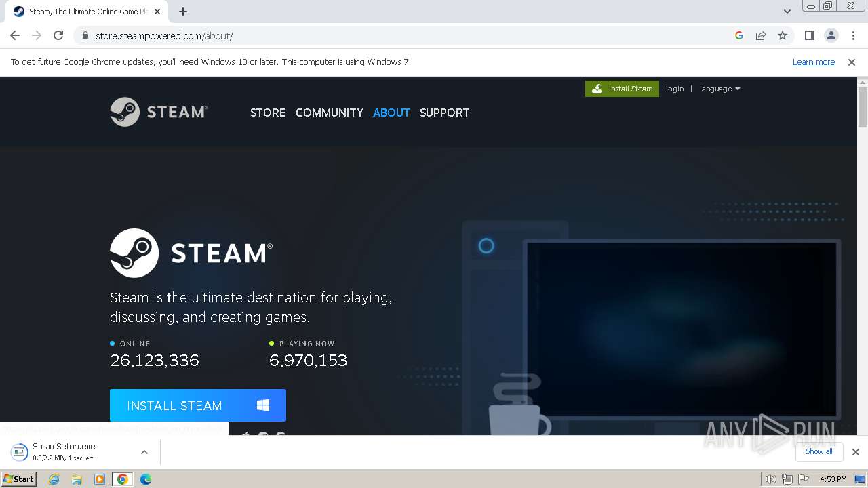Click the green Install Steam header button

click(622, 89)
